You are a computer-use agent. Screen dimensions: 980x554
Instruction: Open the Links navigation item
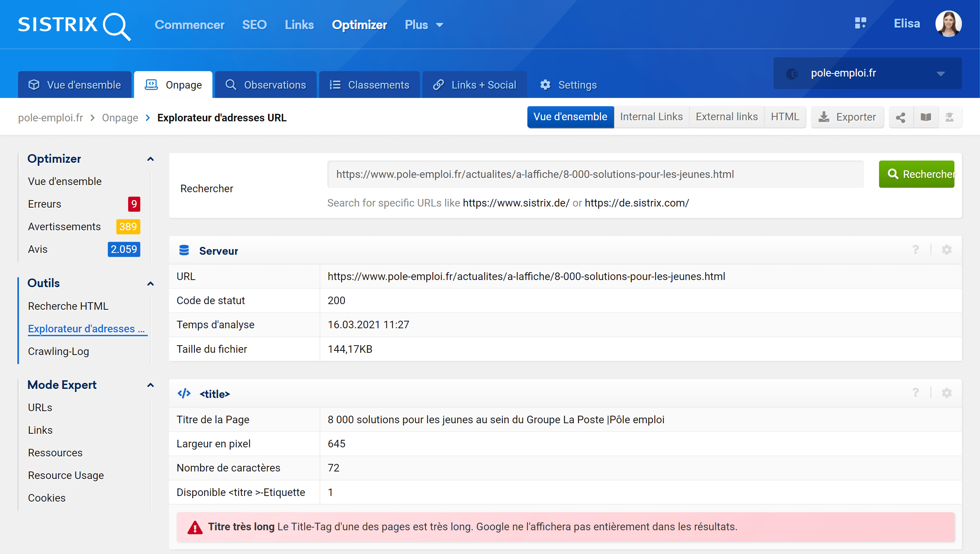pyautogui.click(x=299, y=25)
